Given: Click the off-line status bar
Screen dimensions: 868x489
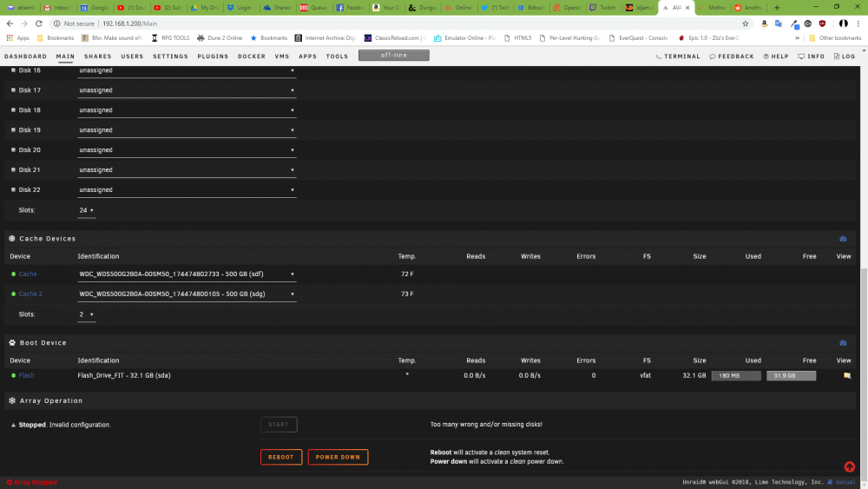Looking at the screenshot, I should pos(393,56).
